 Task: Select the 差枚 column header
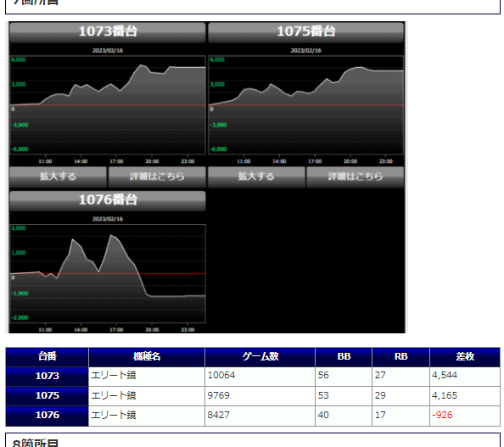coord(465,357)
